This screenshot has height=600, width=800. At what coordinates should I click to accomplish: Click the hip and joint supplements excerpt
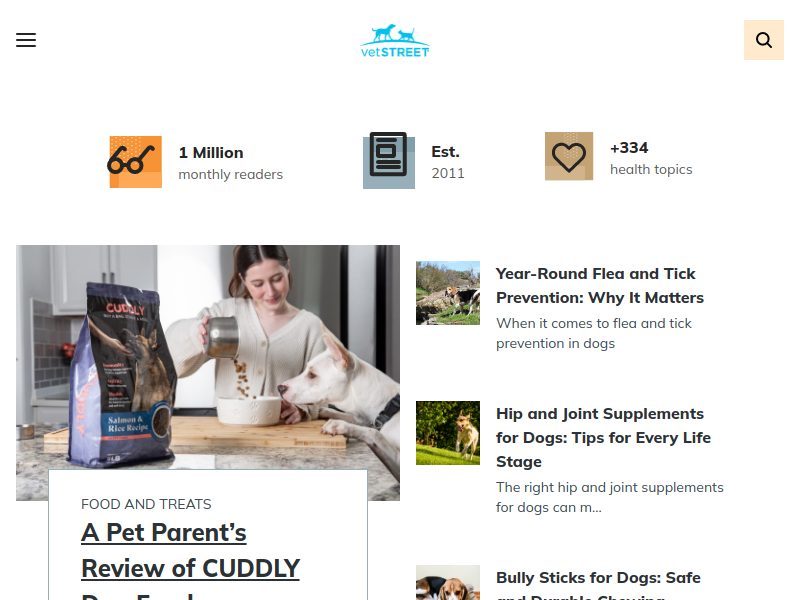point(610,497)
